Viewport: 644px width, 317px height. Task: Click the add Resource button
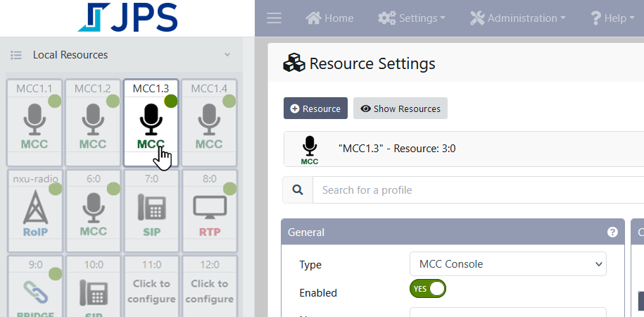[315, 108]
